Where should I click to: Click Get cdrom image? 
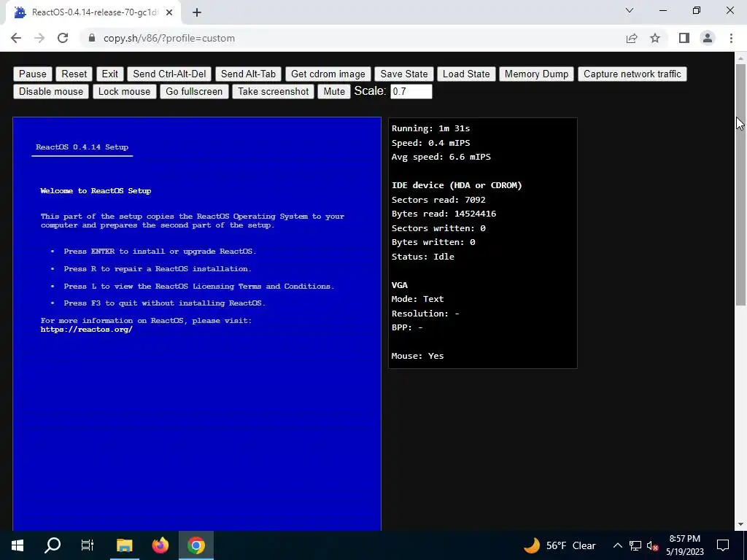tap(328, 74)
